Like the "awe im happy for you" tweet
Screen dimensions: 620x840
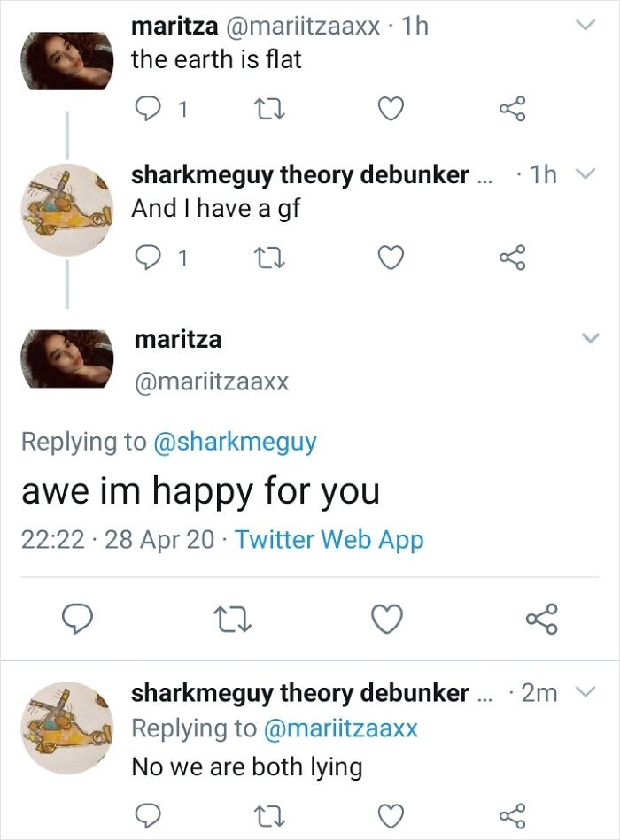(x=386, y=619)
